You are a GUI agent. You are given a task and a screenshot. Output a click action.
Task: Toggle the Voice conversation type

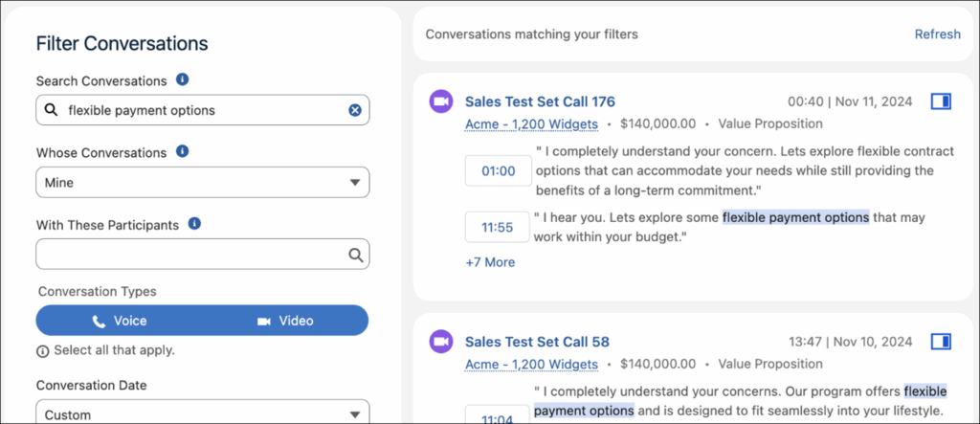point(120,321)
